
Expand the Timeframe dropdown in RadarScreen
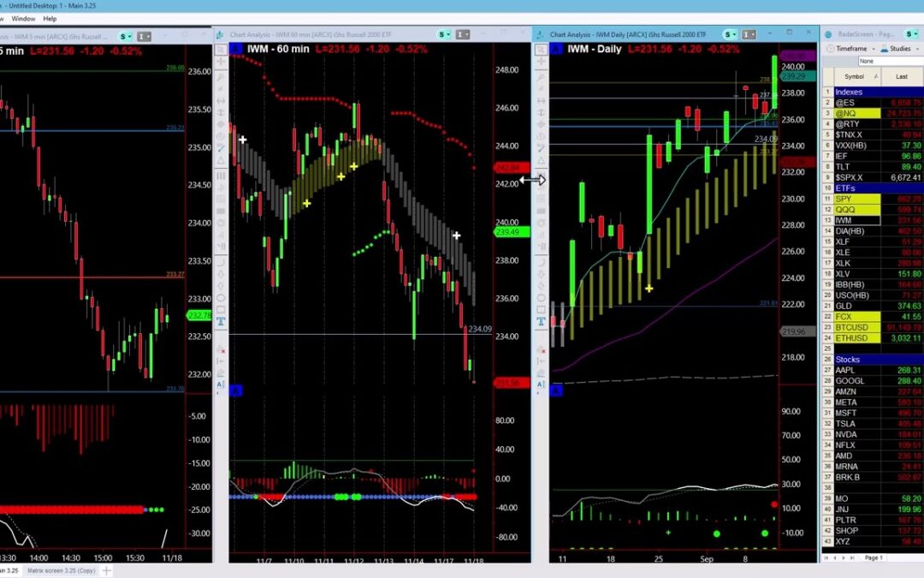[x=850, y=49]
